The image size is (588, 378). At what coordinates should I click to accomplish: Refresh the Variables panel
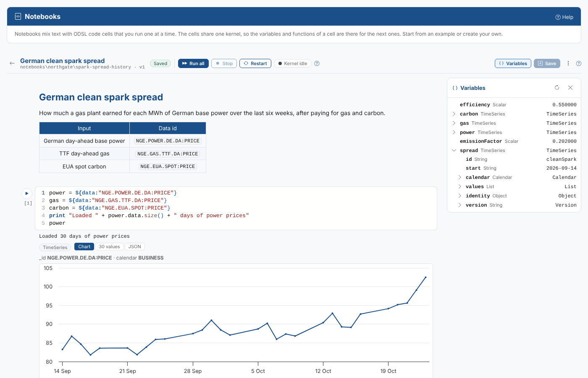[x=557, y=87]
